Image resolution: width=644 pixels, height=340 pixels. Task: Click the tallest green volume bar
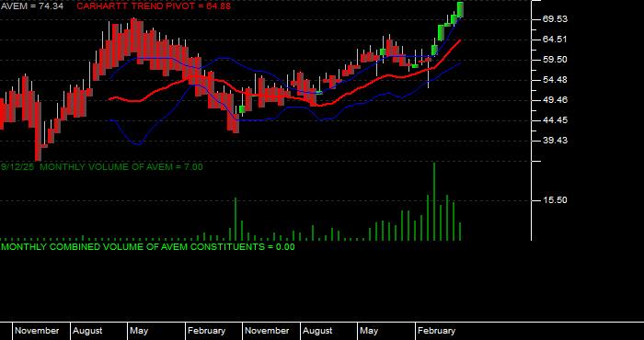pos(434,201)
